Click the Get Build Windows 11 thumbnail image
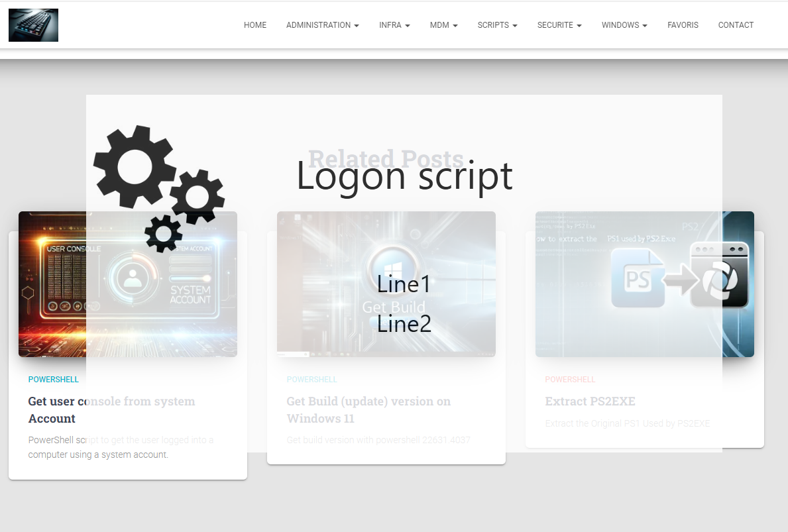This screenshot has height=532, width=788. 386,284
